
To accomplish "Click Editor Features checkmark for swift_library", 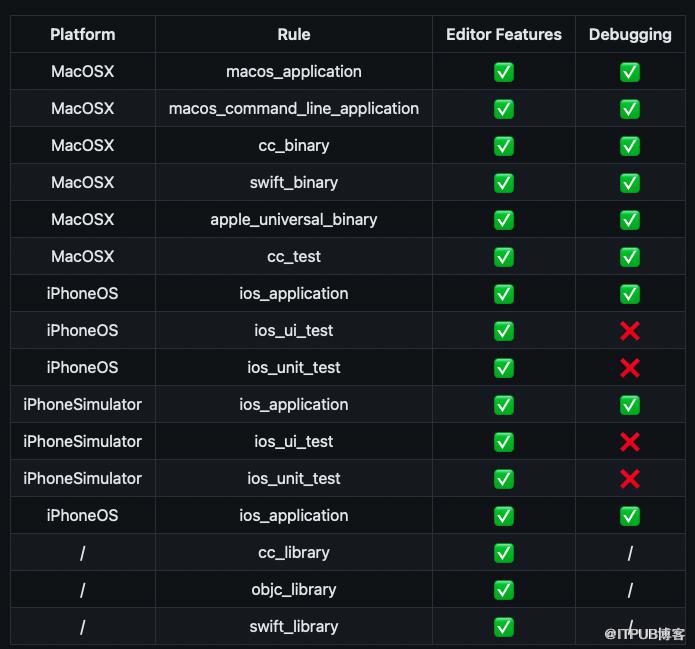I will tap(504, 627).
